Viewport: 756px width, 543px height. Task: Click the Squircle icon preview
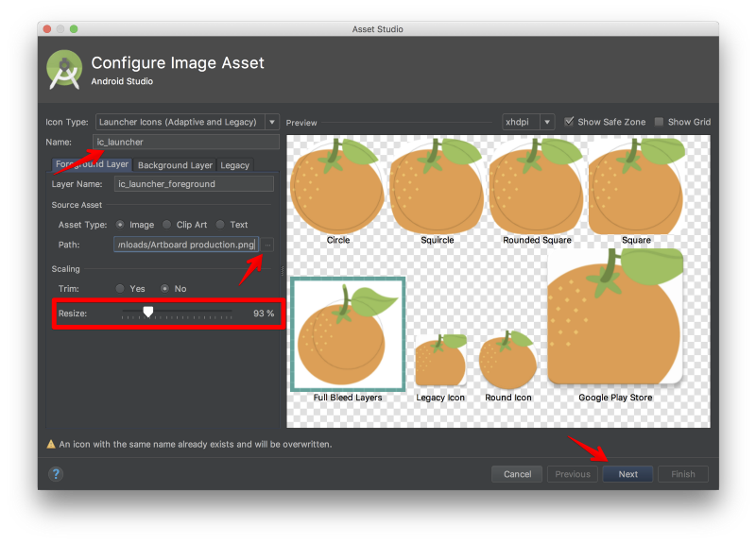[437, 185]
